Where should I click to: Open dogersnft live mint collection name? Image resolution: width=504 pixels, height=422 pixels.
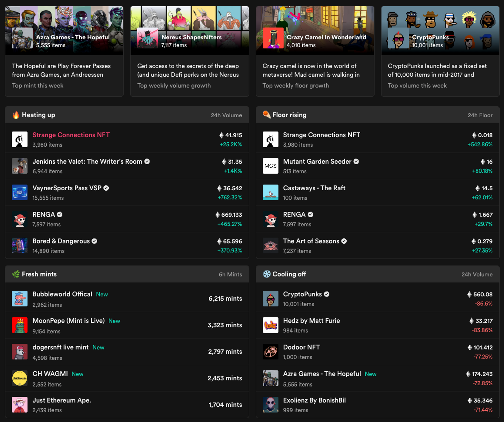[60, 347]
